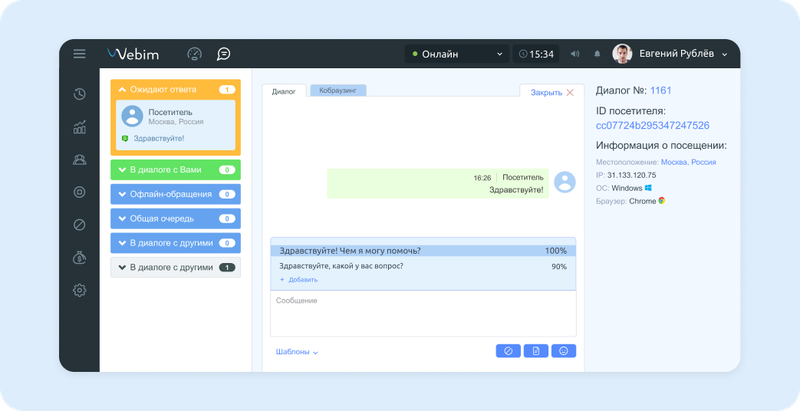The width and height of the screenshot is (800, 411).
Task: Open statistics chart icon in sidebar
Action: [x=79, y=127]
